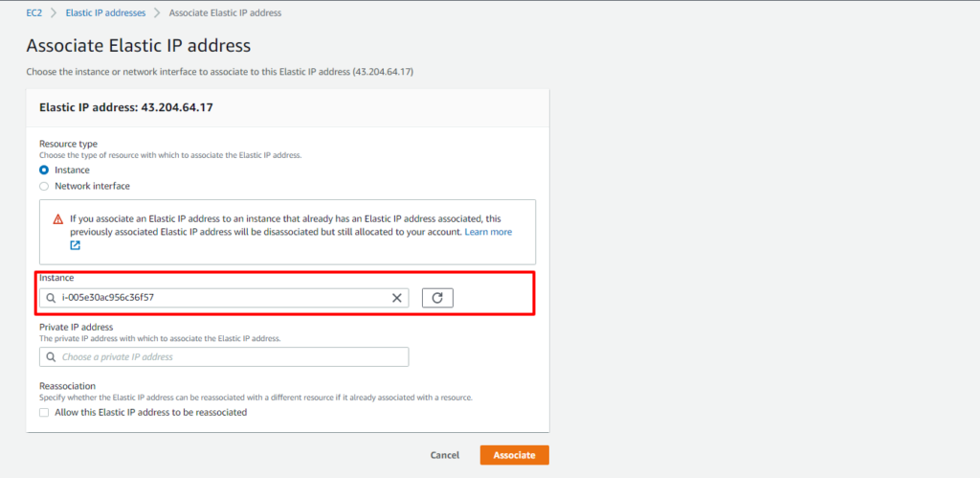The image size is (980, 478).
Task: Open Elastic IP addresses breadcrumb
Action: tap(105, 13)
